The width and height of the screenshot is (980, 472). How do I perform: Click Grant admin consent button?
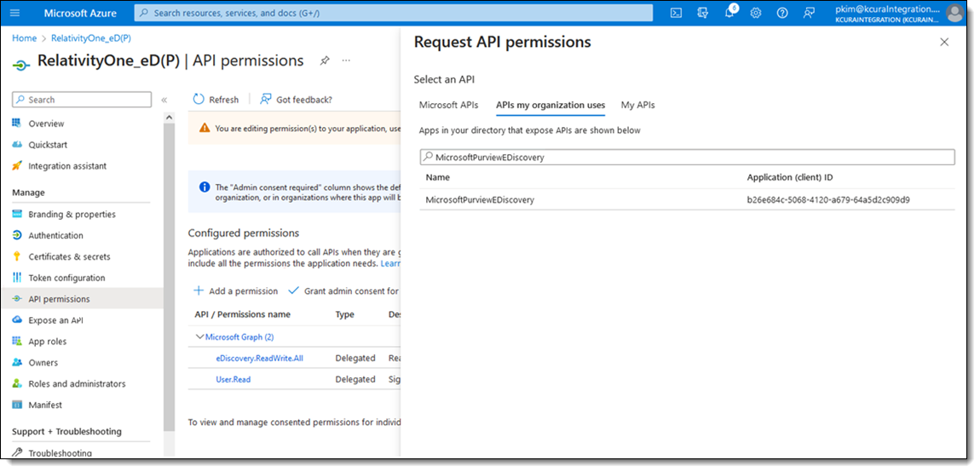click(x=343, y=291)
